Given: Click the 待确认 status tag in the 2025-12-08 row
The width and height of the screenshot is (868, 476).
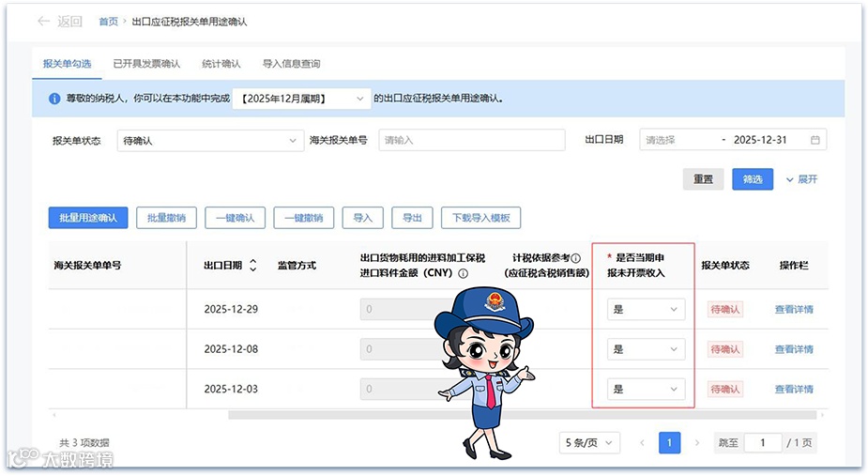Looking at the screenshot, I should [724, 349].
